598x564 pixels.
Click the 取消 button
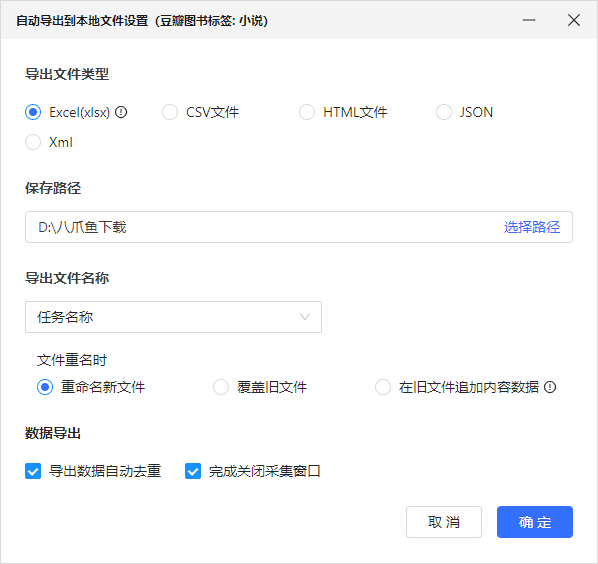tap(444, 522)
